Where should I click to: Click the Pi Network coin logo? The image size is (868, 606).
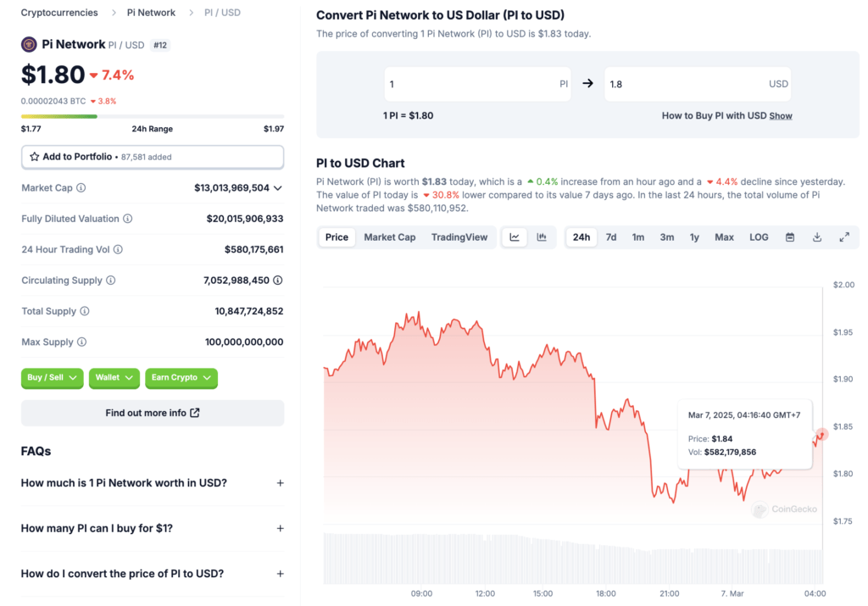[29, 44]
